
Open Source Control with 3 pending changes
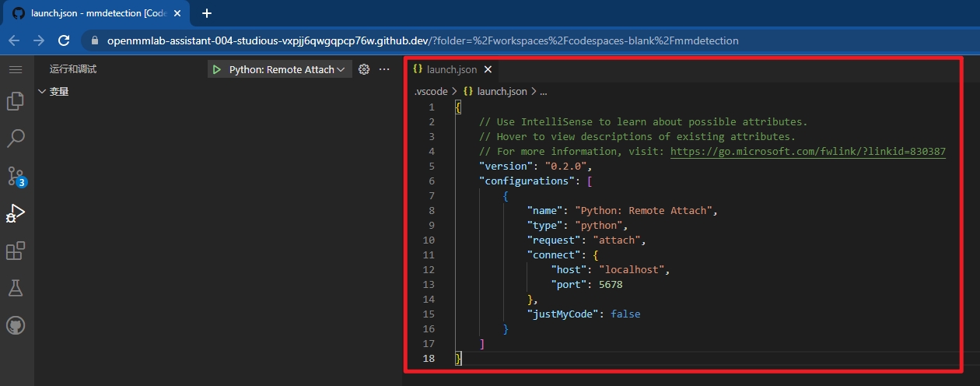tap(16, 176)
